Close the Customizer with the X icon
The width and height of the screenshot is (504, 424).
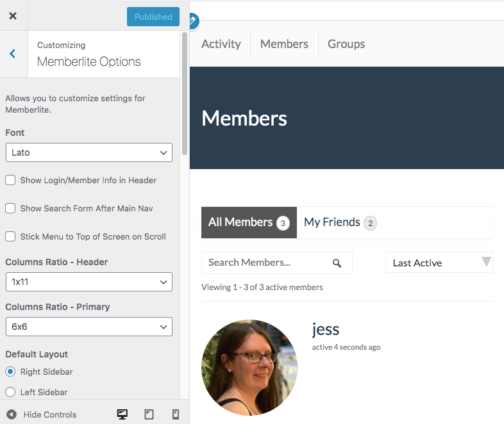point(13,17)
